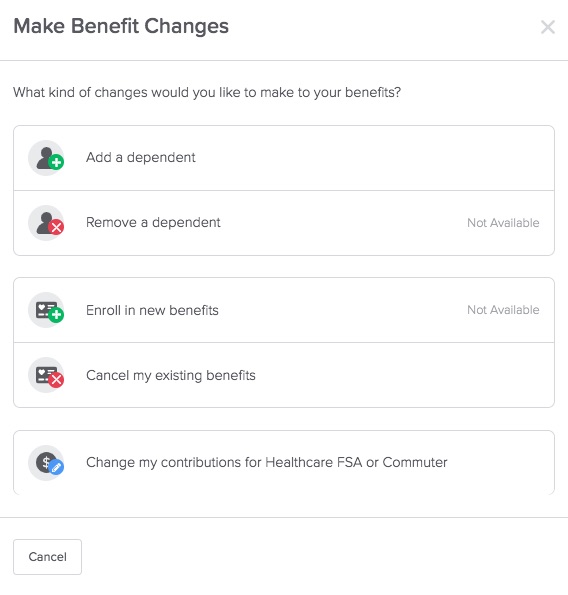Click the dollar contributions edit icon
The width and height of the screenshot is (568, 595).
tap(46, 463)
